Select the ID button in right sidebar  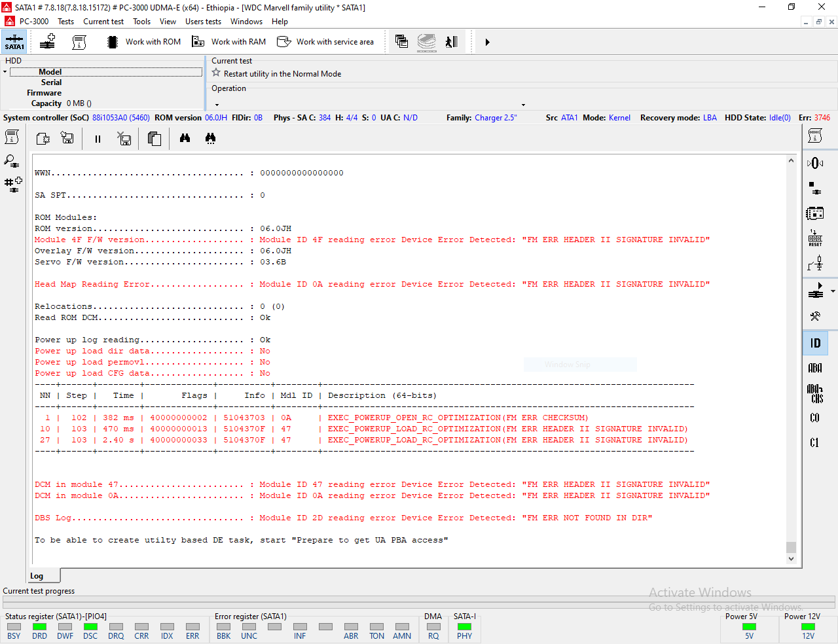(x=815, y=343)
